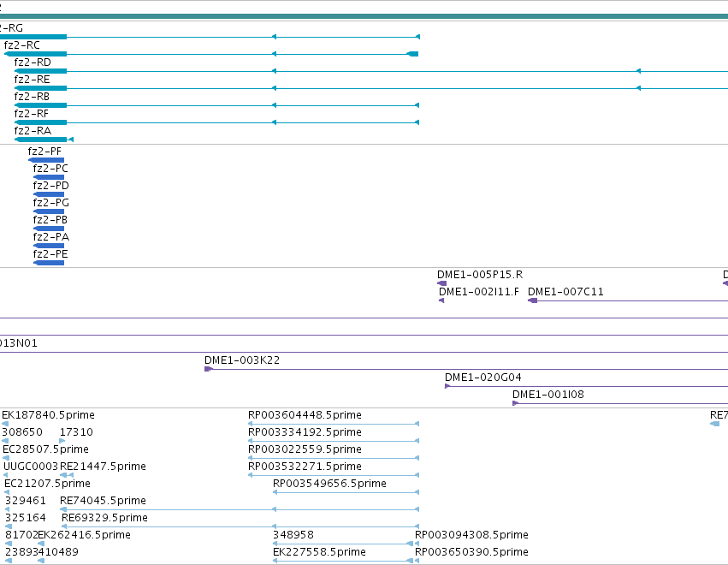Click the fz2-PE protein feature label

(x=50, y=254)
